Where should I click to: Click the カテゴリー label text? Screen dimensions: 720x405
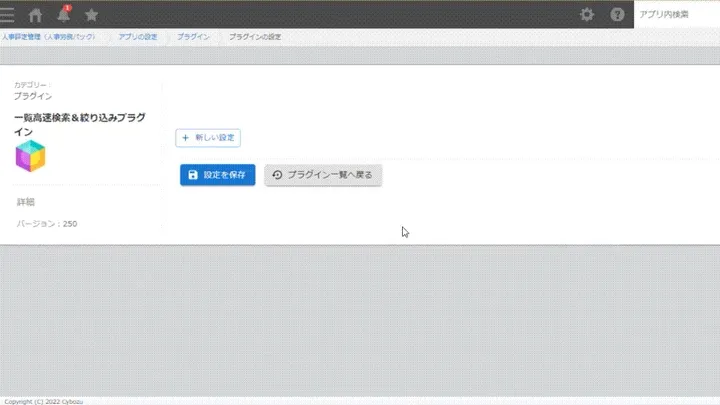point(32,85)
